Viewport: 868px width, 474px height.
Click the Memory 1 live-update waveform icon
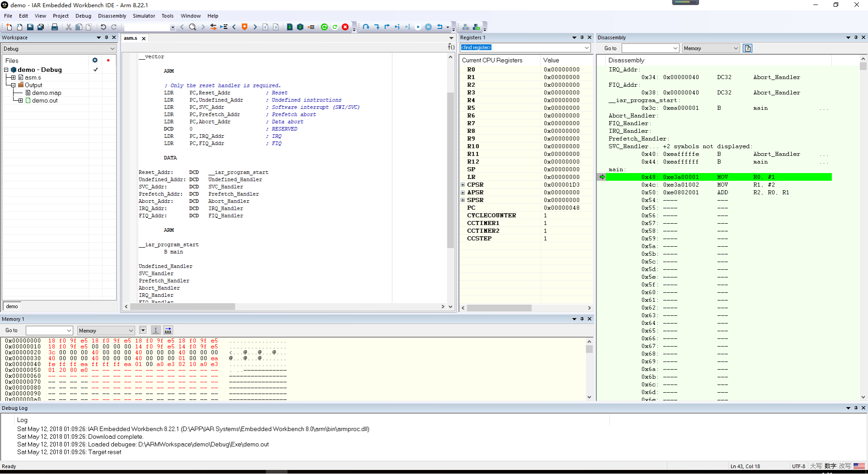coord(168,330)
